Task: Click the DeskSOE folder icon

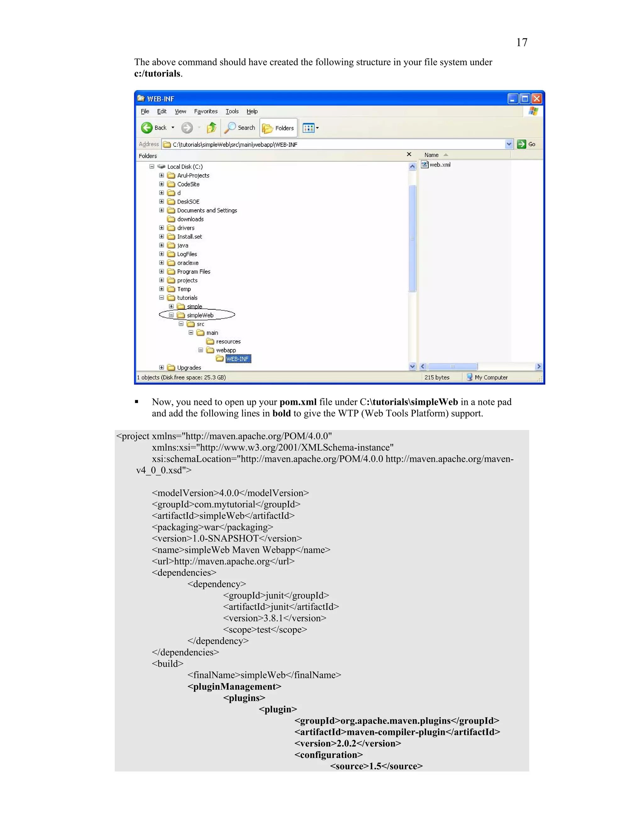Action: 171,202
